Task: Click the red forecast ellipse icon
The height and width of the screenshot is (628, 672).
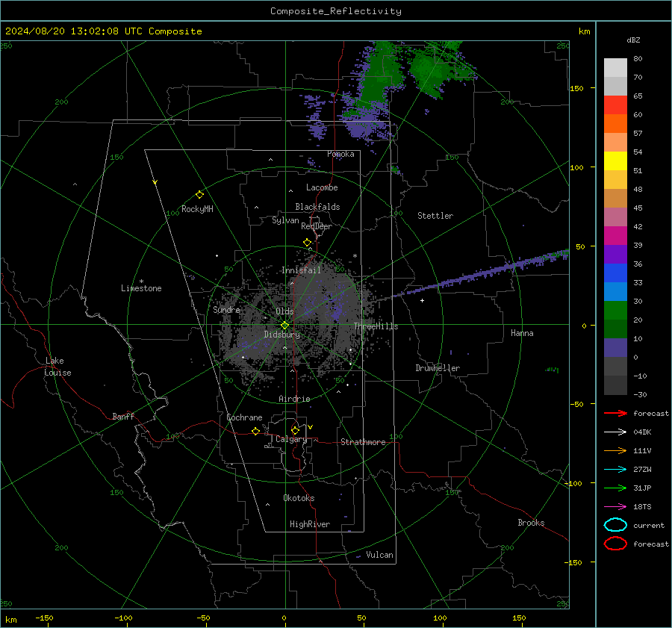Action: click(x=615, y=544)
